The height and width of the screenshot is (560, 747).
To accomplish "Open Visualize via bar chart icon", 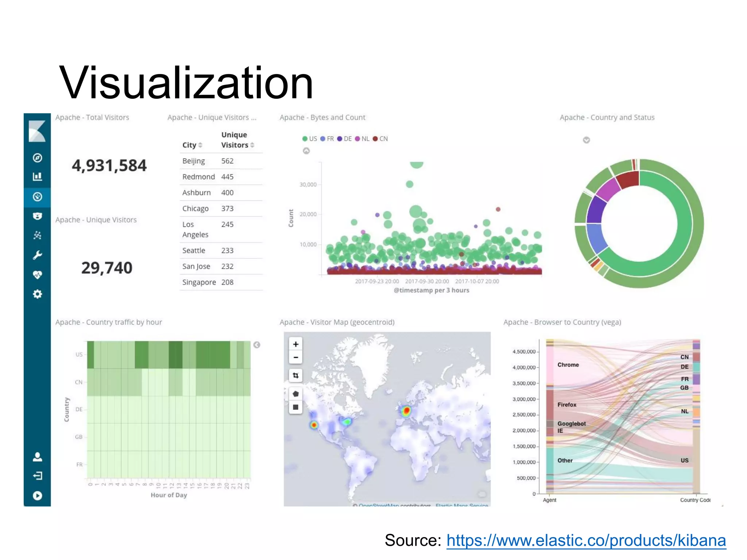I will (x=37, y=177).
